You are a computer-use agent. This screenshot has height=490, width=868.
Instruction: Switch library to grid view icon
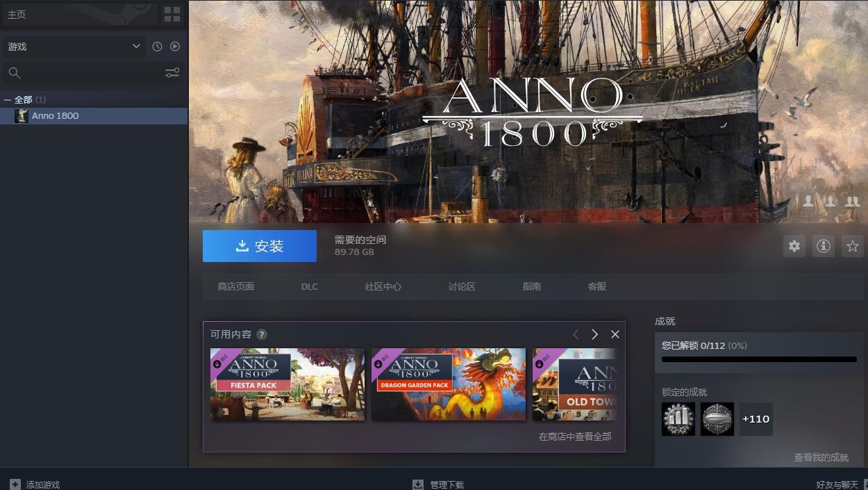(172, 14)
